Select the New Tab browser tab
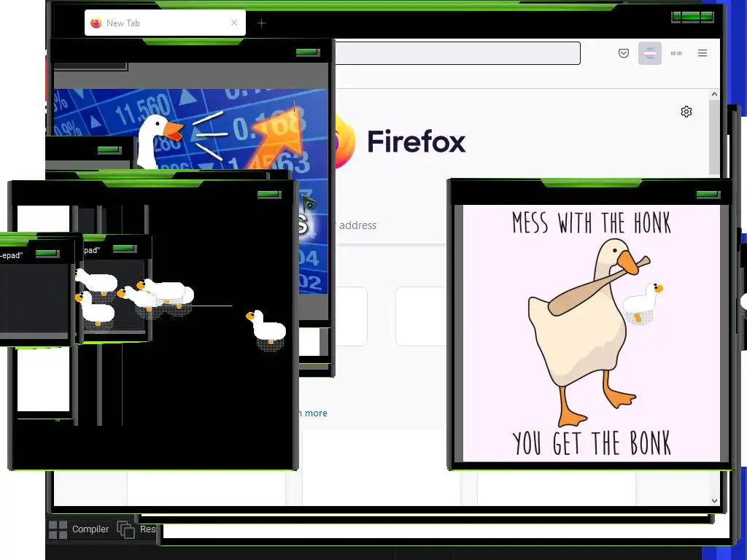The height and width of the screenshot is (560, 747). click(165, 23)
